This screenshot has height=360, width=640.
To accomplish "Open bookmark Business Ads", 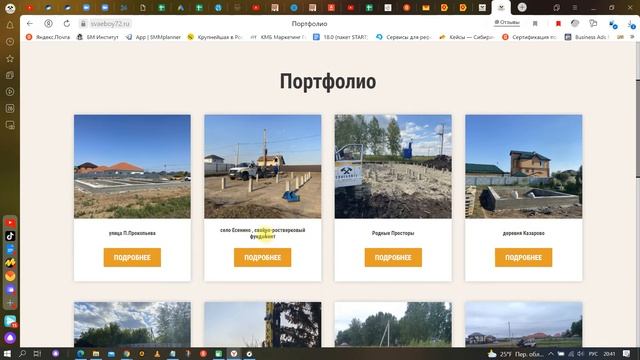I will (587, 37).
